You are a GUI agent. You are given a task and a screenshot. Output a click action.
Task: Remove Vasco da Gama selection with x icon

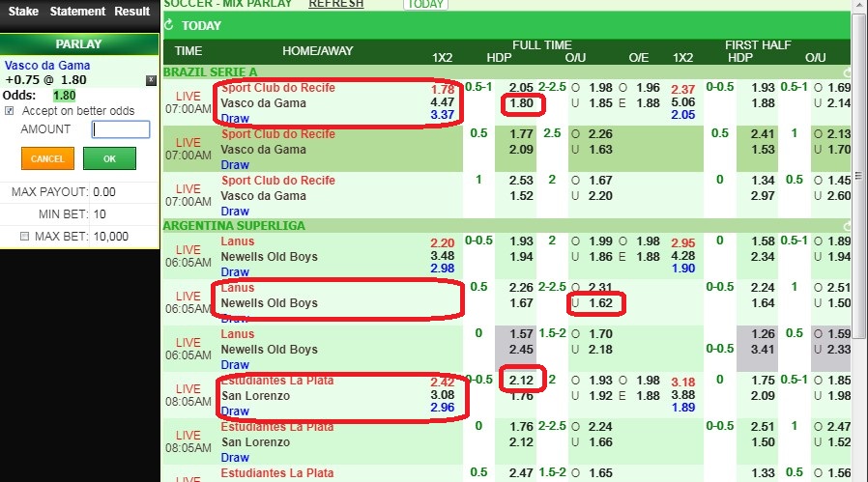[x=151, y=80]
